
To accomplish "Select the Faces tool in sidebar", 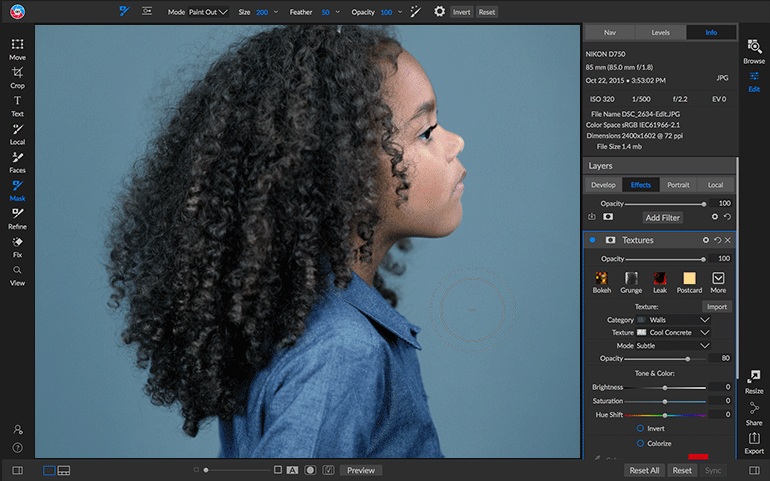I will (17, 163).
